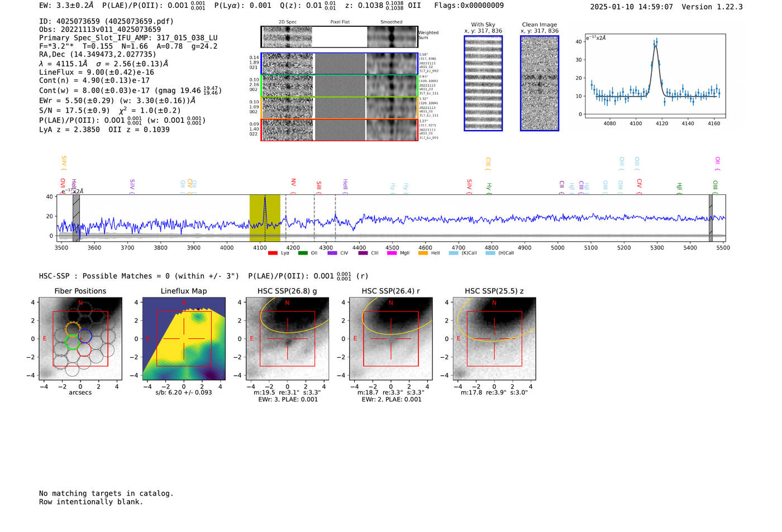Image resolution: width=782 pixels, height=532 pixels.
Task: Click the green fiber circle in Fiber Positions
Action: pyautogui.click(x=72, y=342)
